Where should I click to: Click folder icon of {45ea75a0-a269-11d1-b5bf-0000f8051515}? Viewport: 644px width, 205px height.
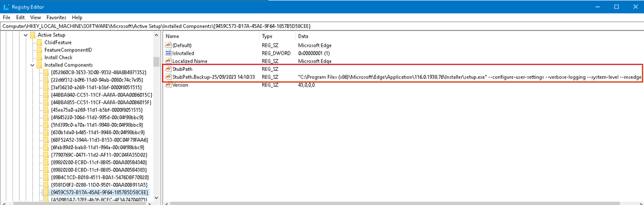click(x=47, y=109)
